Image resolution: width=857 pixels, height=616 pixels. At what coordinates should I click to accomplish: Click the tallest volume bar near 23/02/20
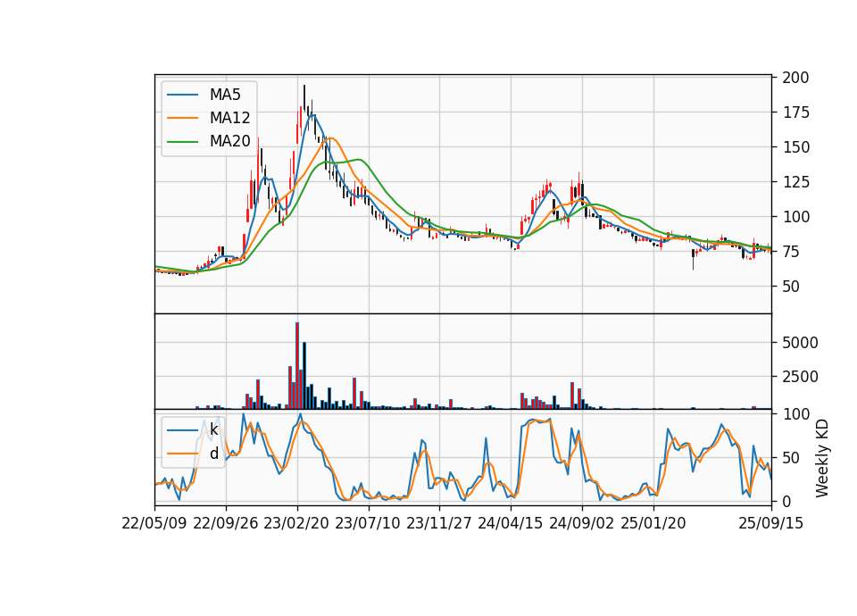click(297, 365)
